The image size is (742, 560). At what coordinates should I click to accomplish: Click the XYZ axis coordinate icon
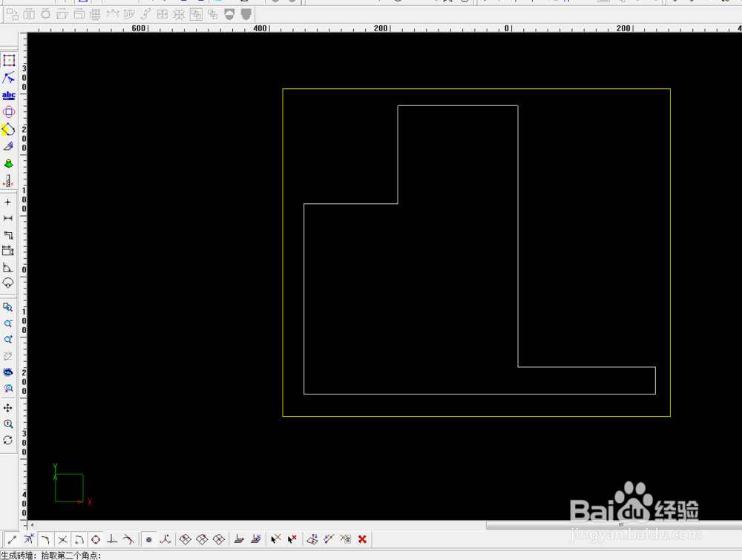(165, 539)
